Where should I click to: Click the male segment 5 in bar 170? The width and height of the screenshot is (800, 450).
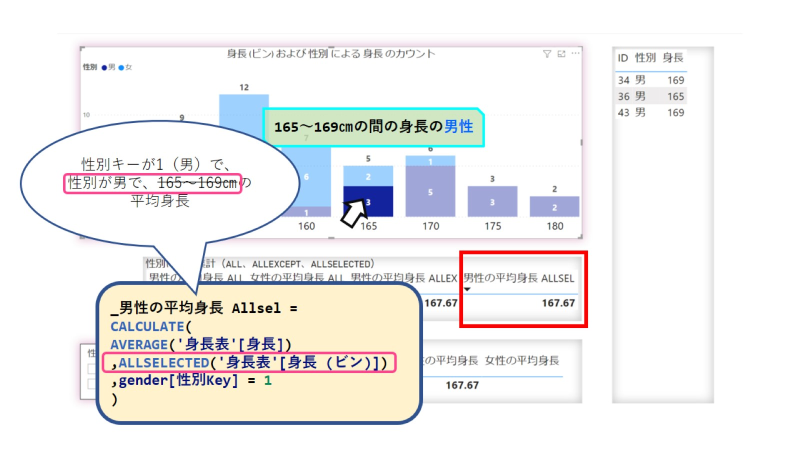coord(430,191)
